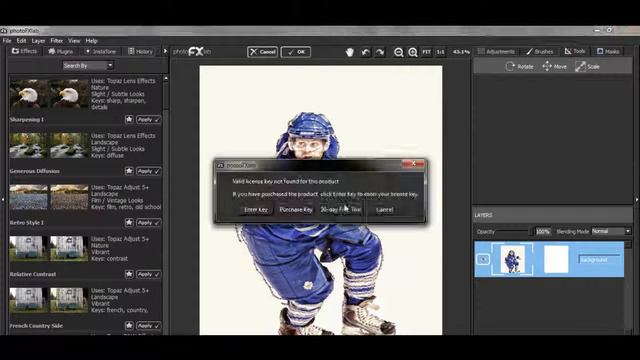The height and width of the screenshot is (360, 640).
Task: Click the effects list scroll up arrow
Action: (x=166, y=78)
